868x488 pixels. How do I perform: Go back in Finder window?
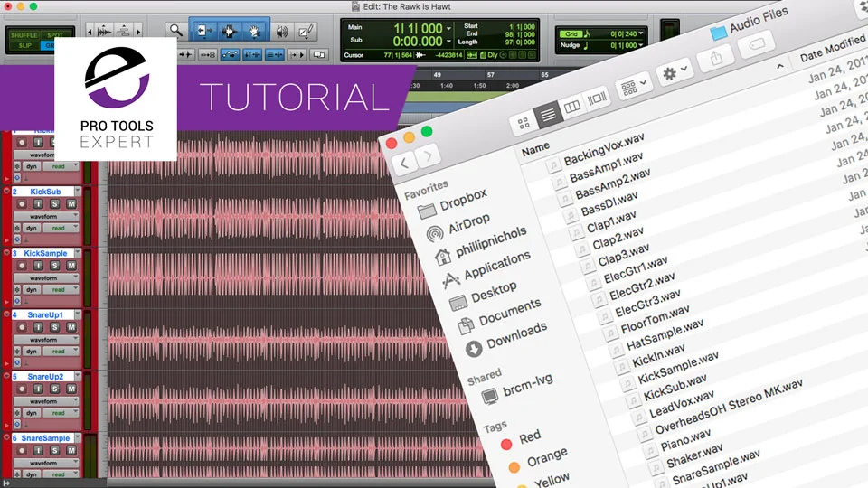coord(405,164)
